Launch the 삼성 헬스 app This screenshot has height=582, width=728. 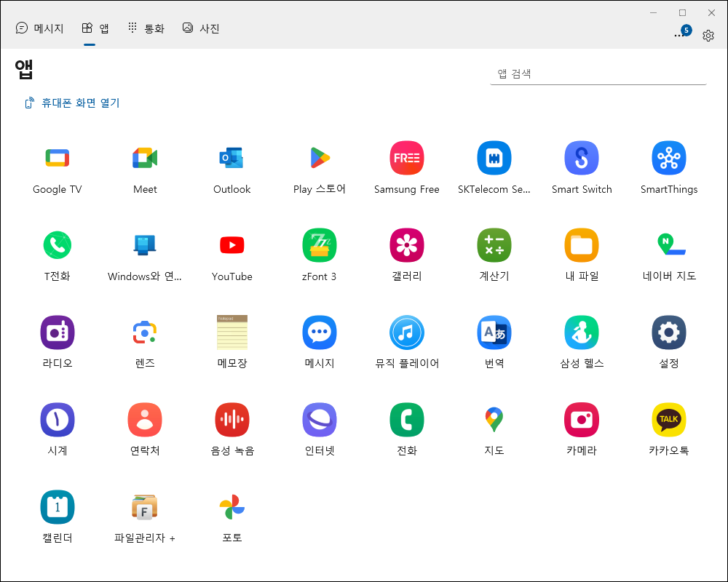pyautogui.click(x=581, y=332)
